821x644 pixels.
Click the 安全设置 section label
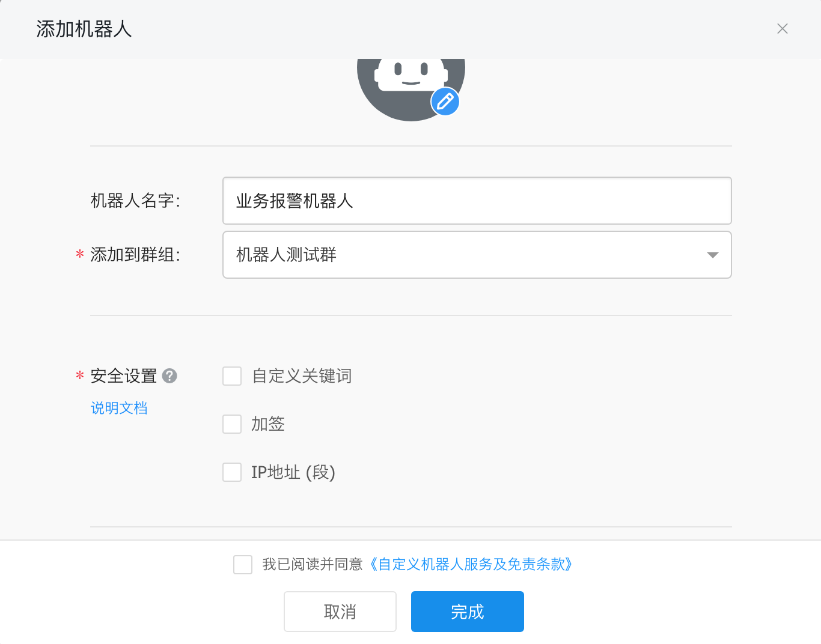click(x=123, y=375)
